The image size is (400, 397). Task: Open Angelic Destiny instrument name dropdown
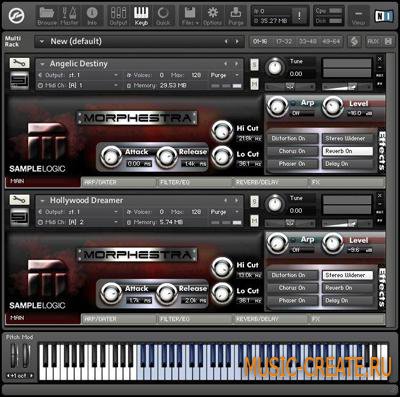coord(42,64)
